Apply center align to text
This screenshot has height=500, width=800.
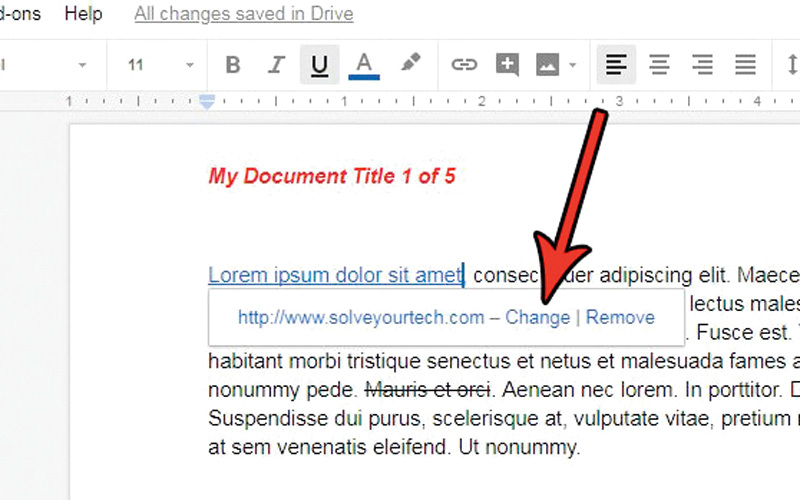(x=659, y=65)
